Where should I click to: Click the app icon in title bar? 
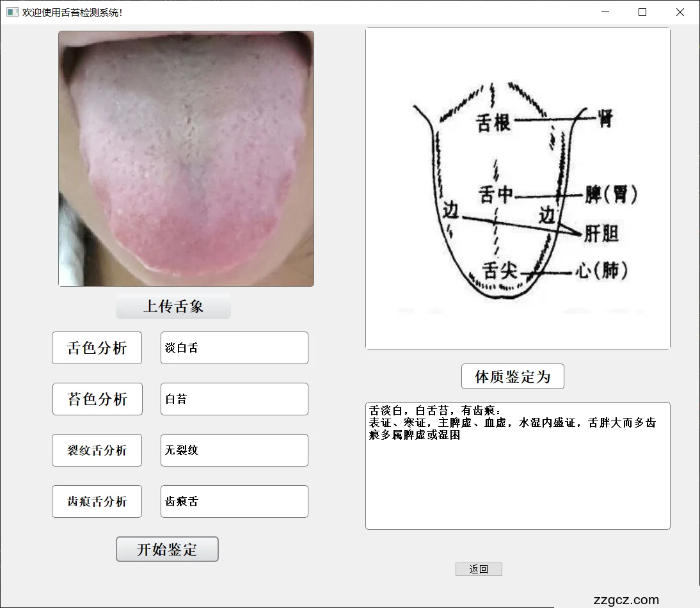[x=12, y=12]
